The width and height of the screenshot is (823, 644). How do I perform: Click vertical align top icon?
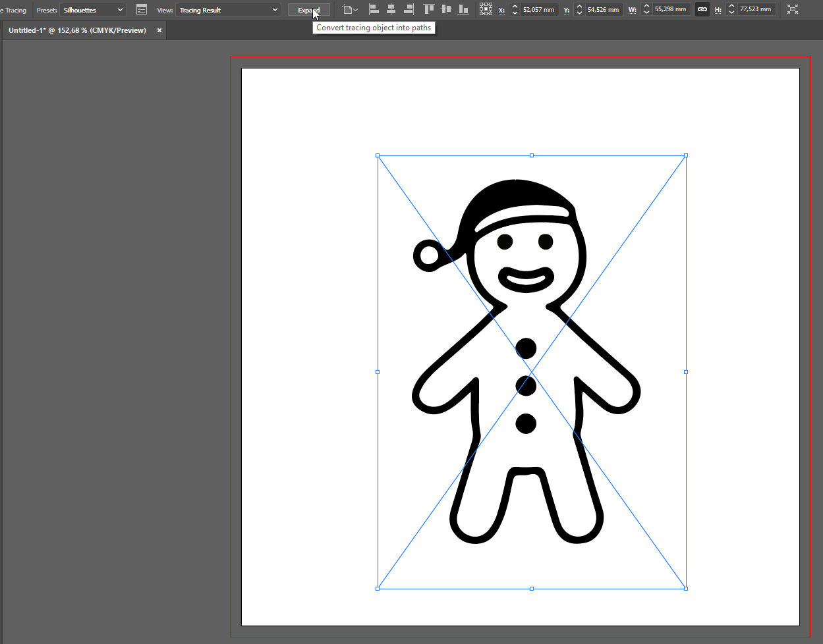point(429,9)
